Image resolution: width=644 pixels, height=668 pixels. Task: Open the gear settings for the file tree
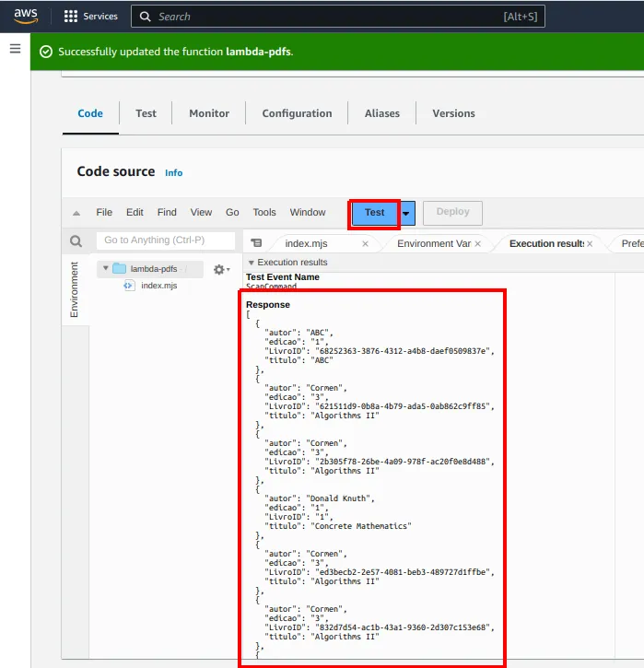(x=221, y=269)
